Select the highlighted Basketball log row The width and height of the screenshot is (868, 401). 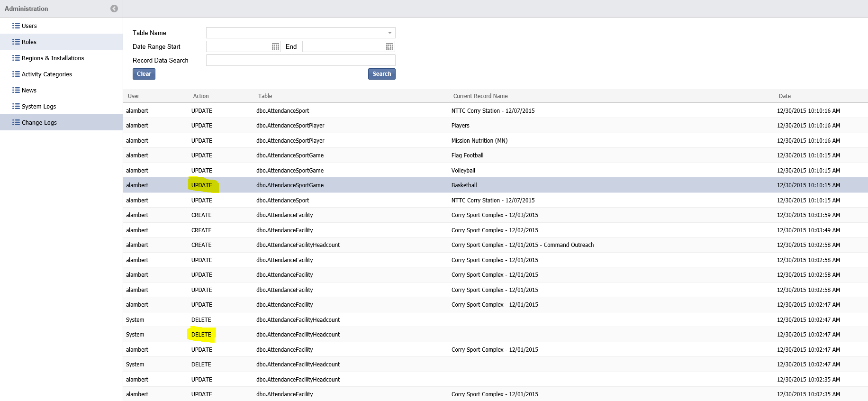tap(464, 185)
